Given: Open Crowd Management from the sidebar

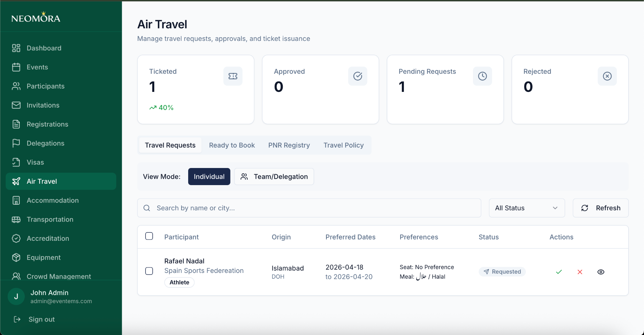Looking at the screenshot, I should click(59, 276).
